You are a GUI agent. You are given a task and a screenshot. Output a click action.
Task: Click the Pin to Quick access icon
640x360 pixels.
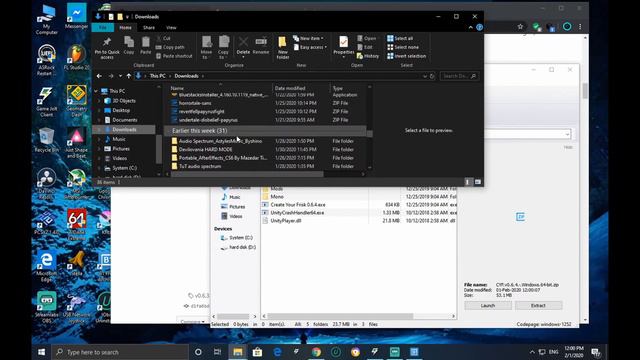(107, 42)
